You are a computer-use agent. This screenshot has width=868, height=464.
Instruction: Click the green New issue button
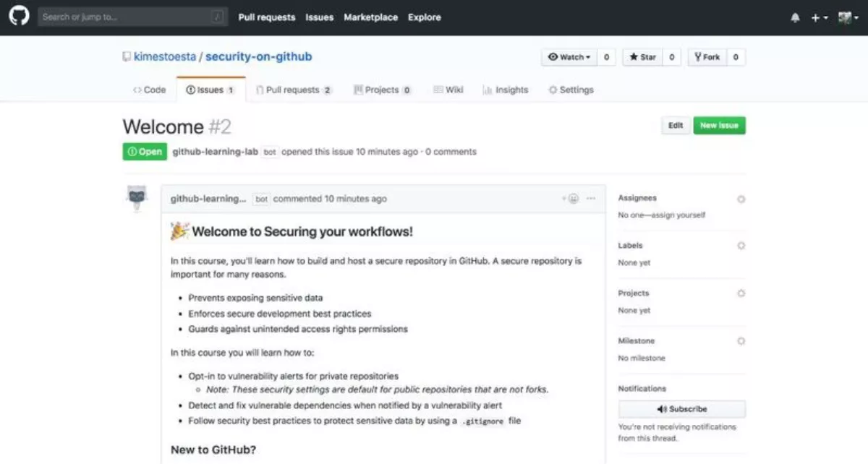pos(719,126)
